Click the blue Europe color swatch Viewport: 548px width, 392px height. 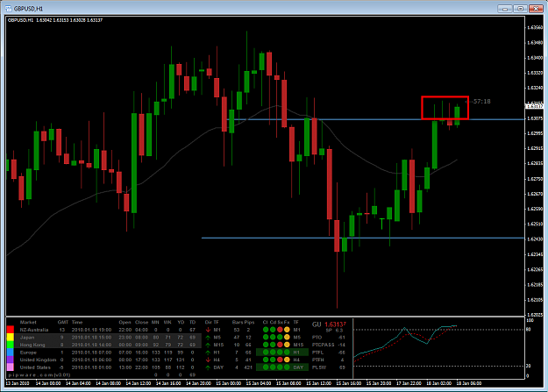(x=11, y=353)
